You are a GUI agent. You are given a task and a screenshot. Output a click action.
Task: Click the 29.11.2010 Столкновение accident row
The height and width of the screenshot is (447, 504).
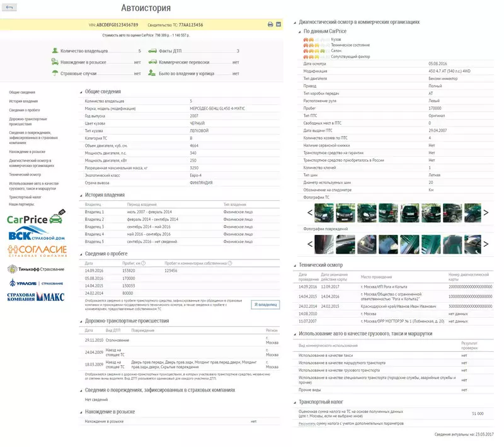[180, 340]
